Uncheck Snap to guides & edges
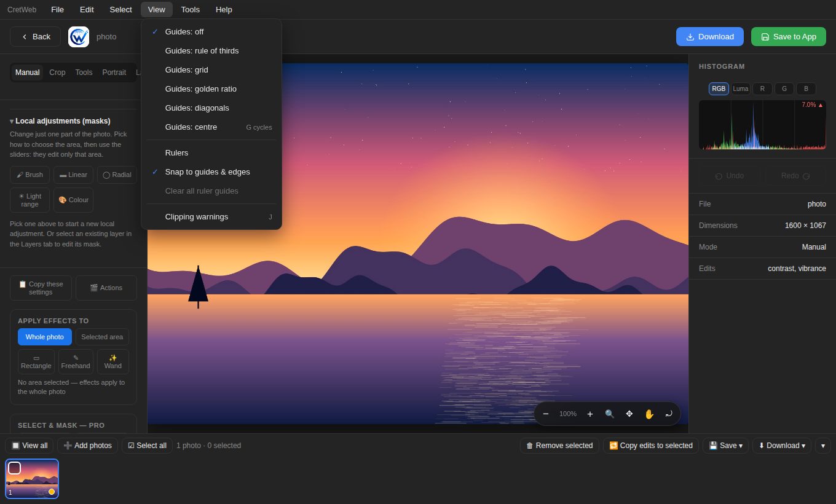 (211, 171)
